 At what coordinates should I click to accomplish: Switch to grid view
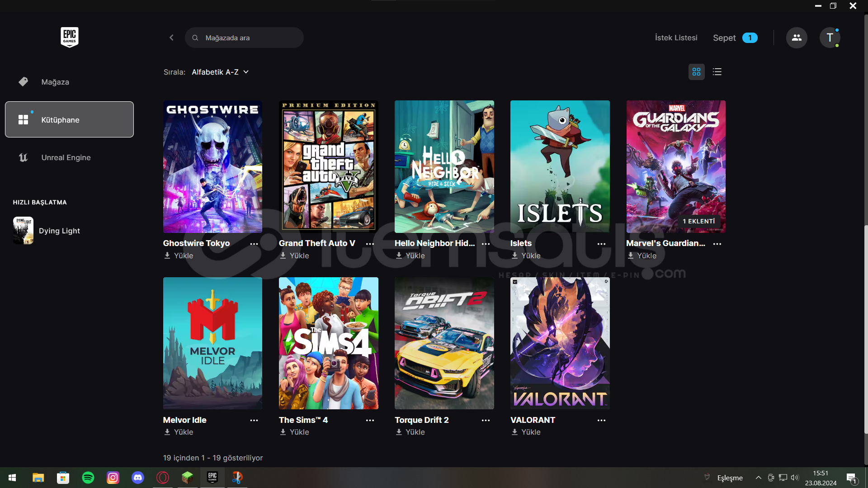pyautogui.click(x=696, y=72)
